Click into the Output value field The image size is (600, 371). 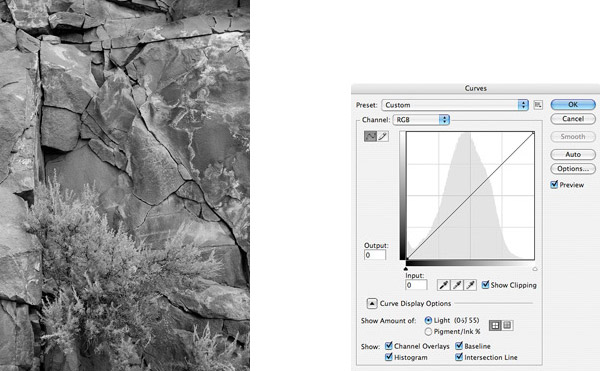click(375, 255)
